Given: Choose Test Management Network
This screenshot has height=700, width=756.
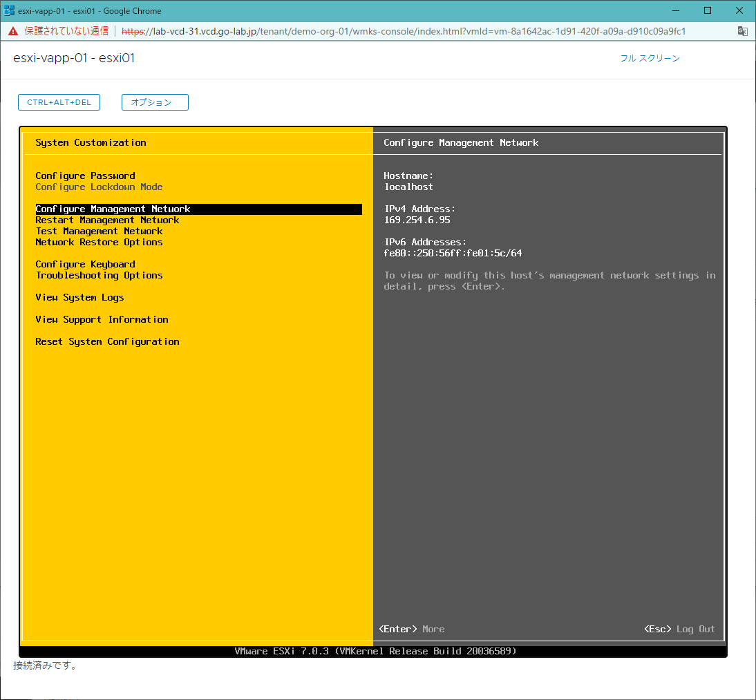Looking at the screenshot, I should point(99,231).
